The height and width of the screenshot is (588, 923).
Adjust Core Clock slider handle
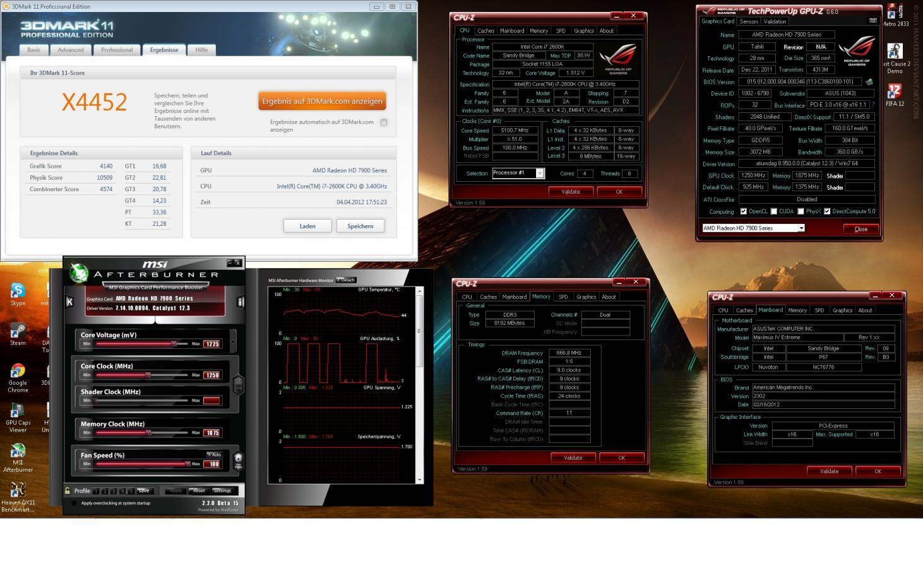click(148, 375)
